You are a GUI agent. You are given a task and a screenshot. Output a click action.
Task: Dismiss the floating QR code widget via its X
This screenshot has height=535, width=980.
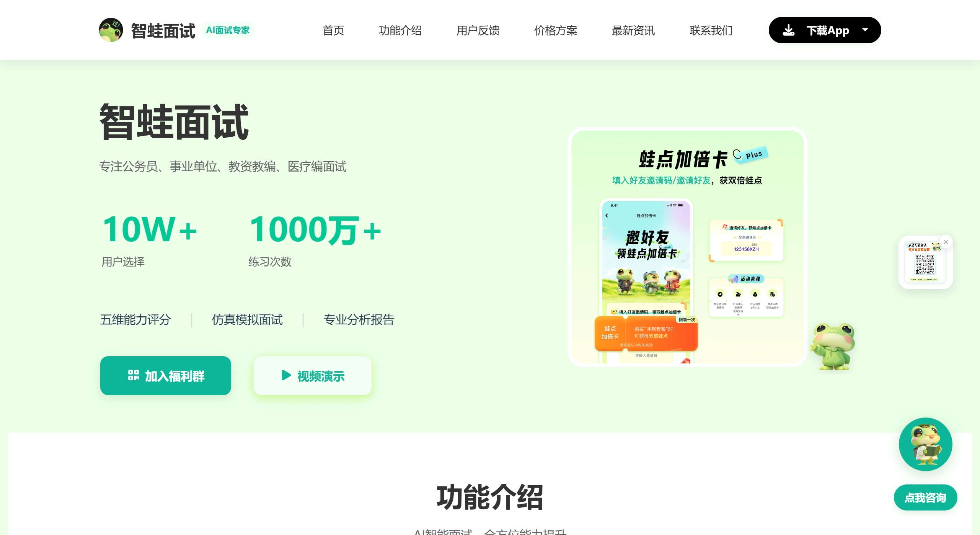click(x=946, y=242)
